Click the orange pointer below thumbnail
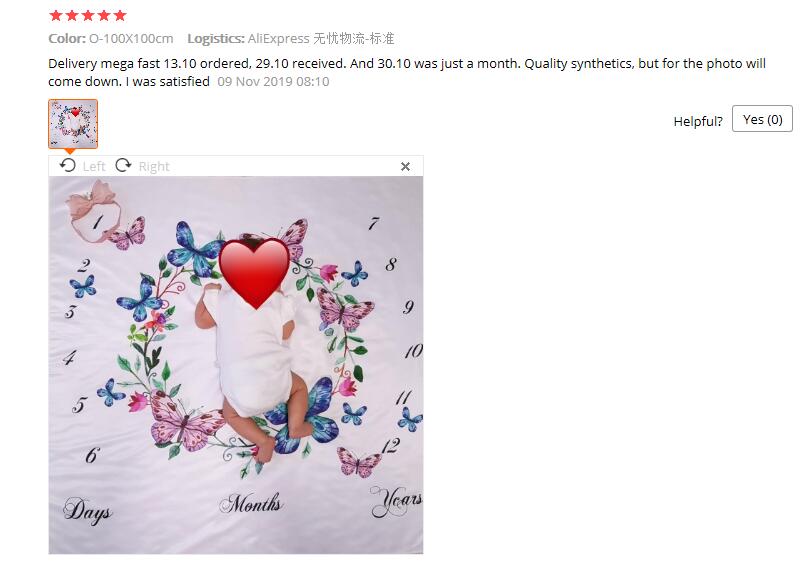800x572 pixels. click(70, 151)
